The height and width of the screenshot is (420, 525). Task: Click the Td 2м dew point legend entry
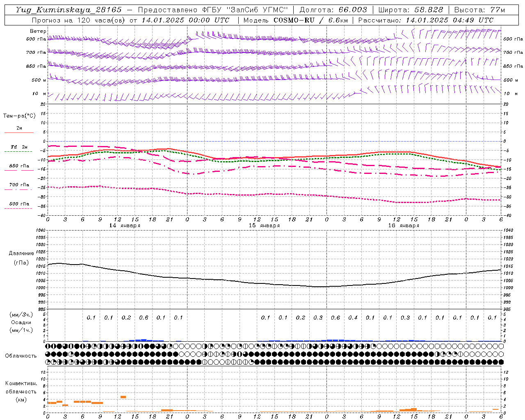(x=19, y=147)
